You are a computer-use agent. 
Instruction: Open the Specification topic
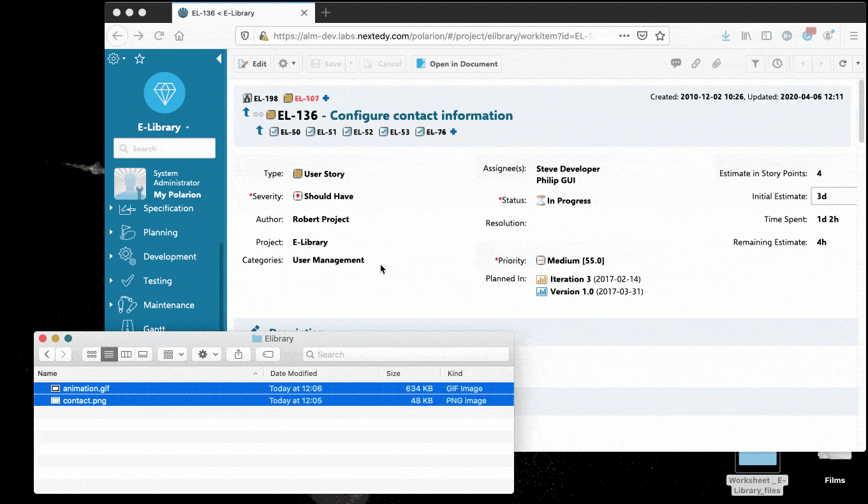[168, 208]
